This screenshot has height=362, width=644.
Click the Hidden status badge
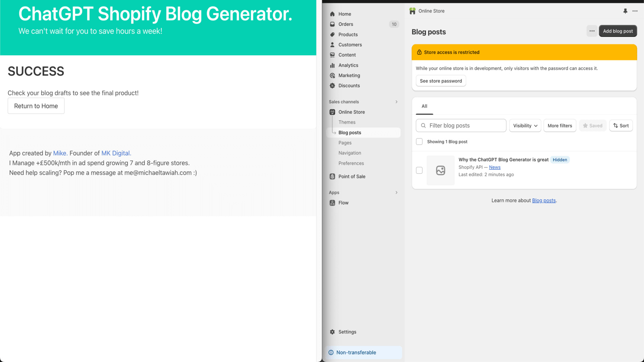click(560, 160)
